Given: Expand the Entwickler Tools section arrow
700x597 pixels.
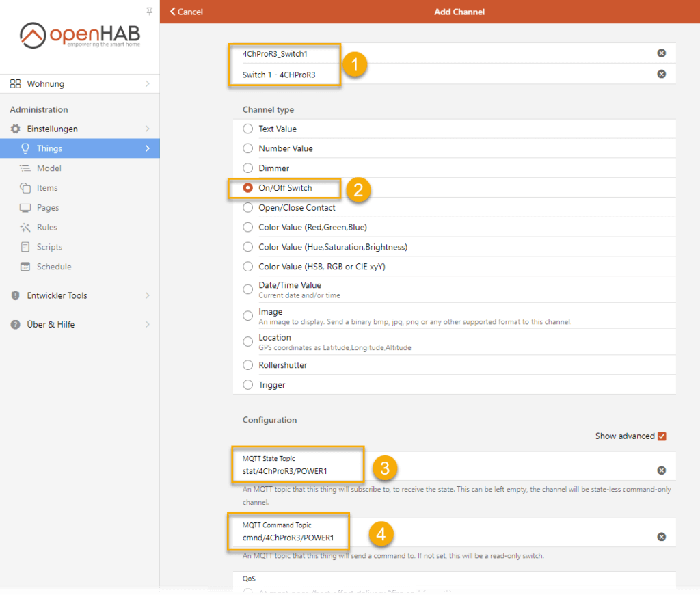Looking at the screenshot, I should [148, 295].
